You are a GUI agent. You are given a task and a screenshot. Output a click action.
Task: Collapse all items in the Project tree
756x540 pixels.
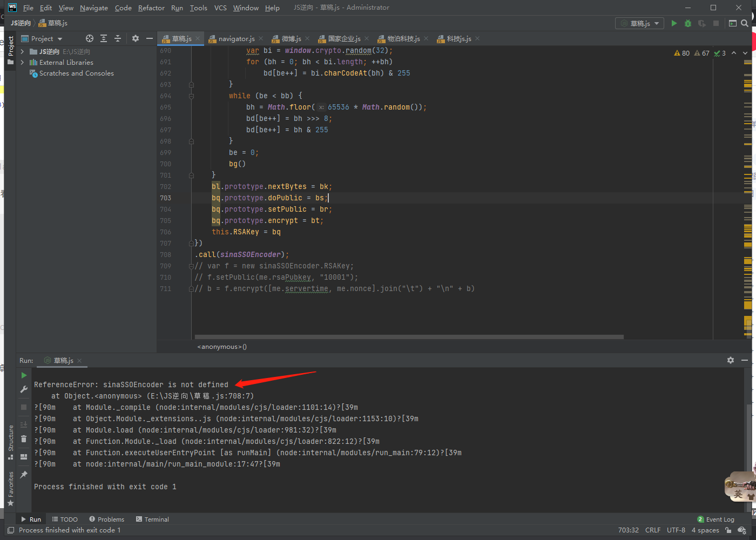118,38
